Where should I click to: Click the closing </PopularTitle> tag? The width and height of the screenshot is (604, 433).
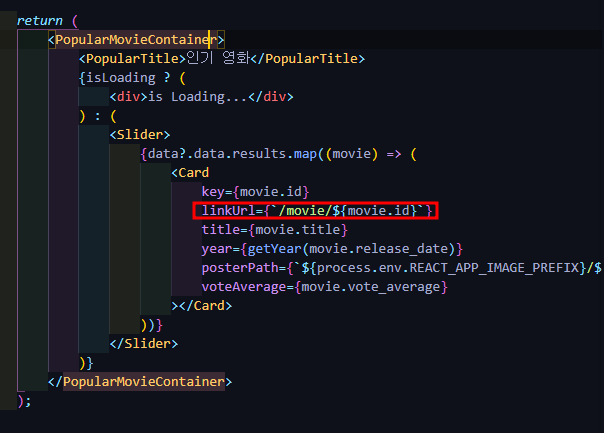click(x=307, y=59)
